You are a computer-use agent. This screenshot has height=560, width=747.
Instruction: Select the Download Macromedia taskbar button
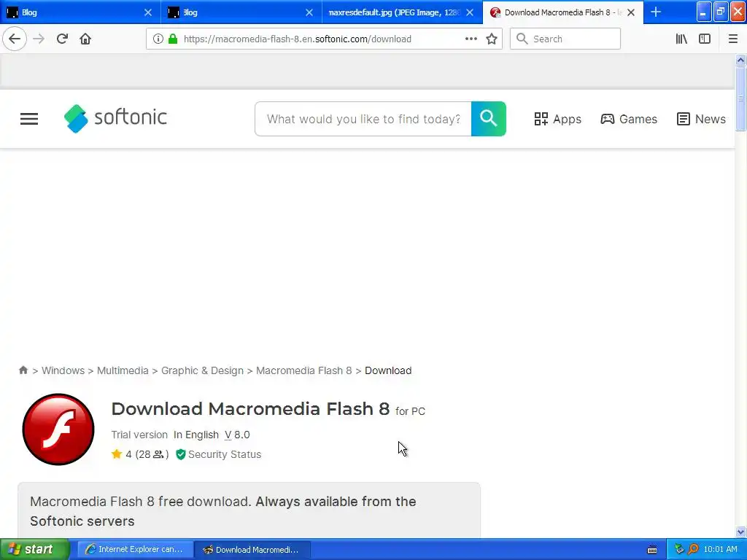tap(252, 549)
